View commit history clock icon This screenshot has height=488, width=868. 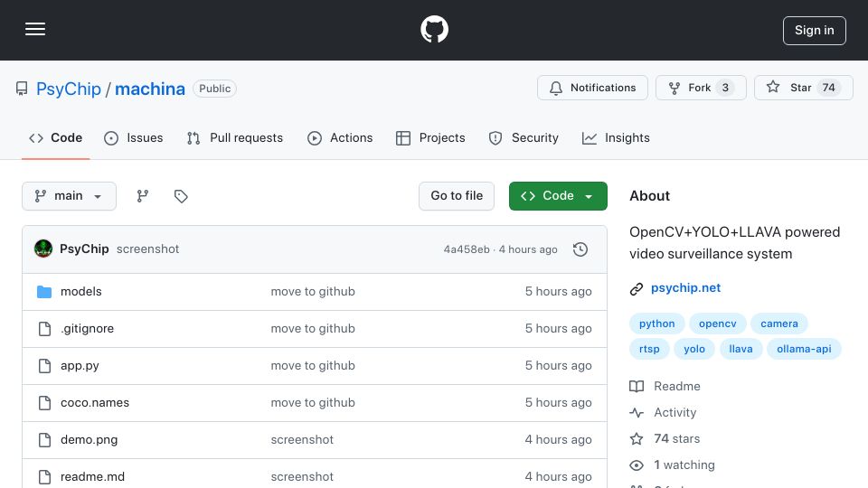tap(580, 249)
